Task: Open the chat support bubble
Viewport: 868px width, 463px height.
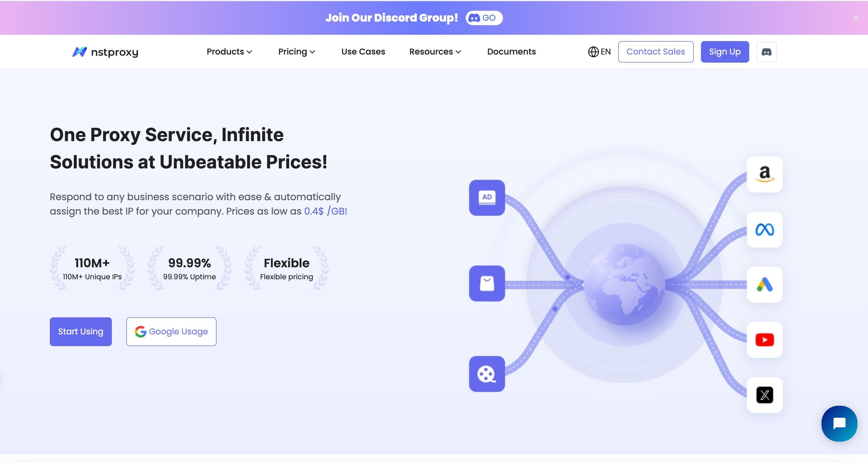Action: (x=839, y=423)
